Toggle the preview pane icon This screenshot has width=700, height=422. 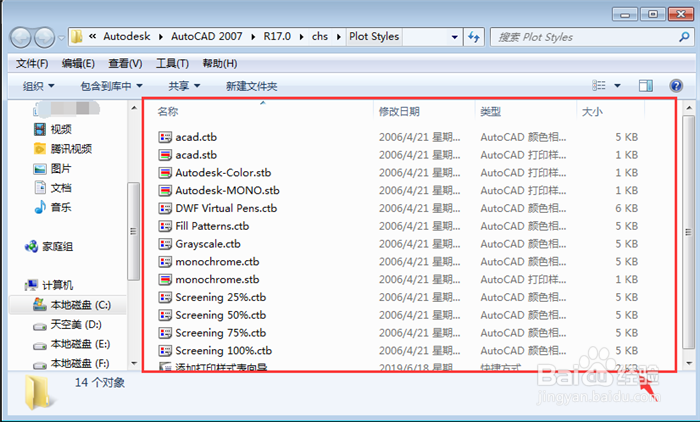[646, 85]
